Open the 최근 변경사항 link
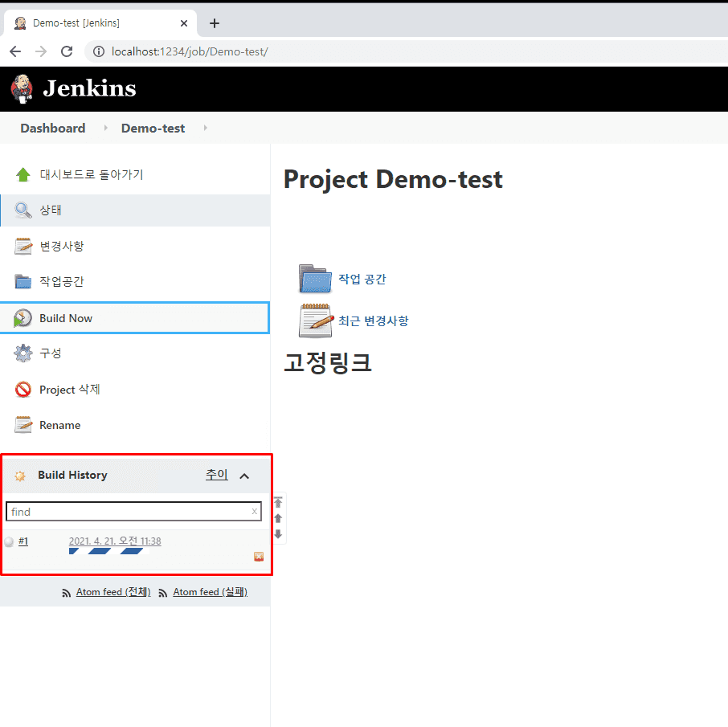 coord(374,321)
